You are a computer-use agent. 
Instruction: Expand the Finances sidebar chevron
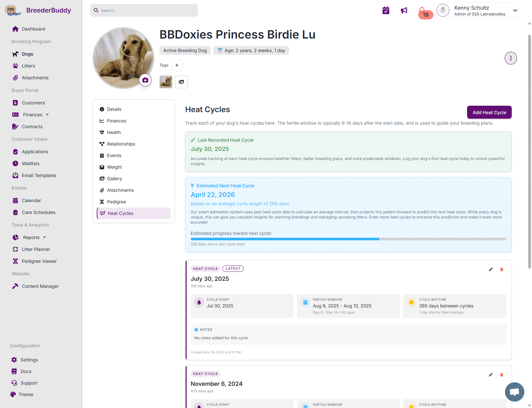(47, 114)
